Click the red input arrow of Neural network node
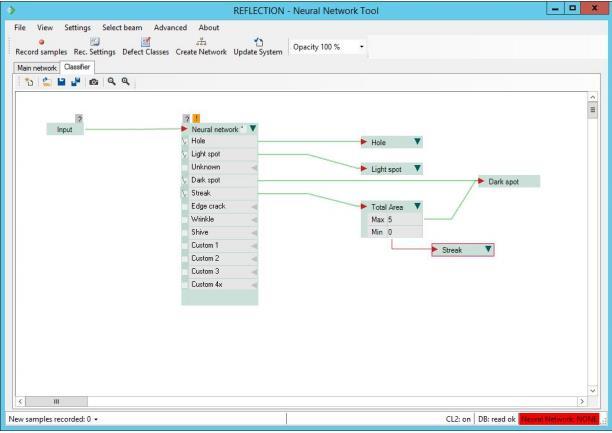The width and height of the screenshot is (612, 433). 185,129
